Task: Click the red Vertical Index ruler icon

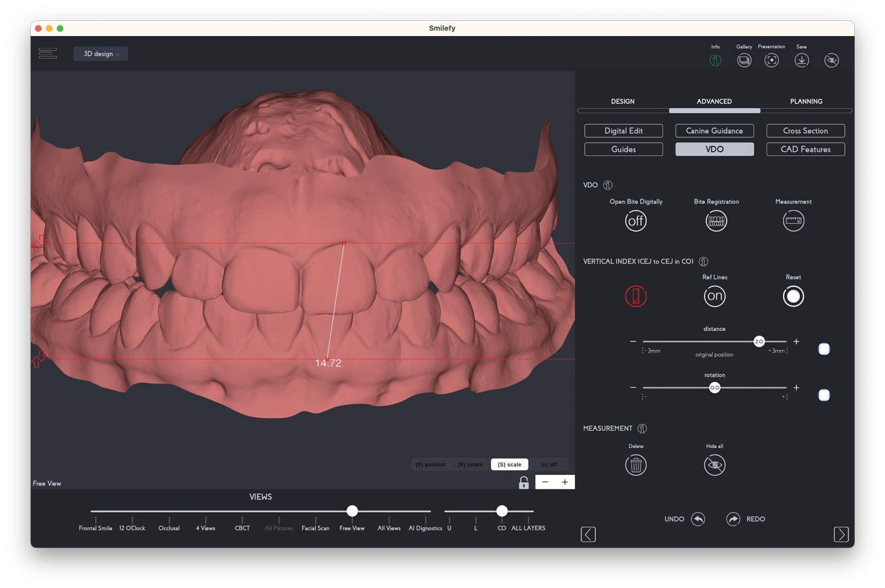Action: pos(636,296)
